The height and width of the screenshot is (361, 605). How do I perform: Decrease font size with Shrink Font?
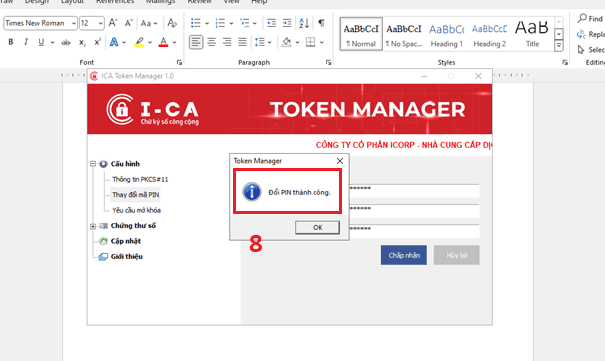[x=128, y=23]
